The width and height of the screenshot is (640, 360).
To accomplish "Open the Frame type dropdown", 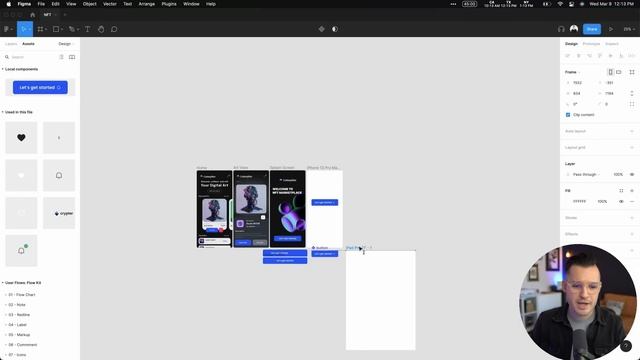I will 572,72.
